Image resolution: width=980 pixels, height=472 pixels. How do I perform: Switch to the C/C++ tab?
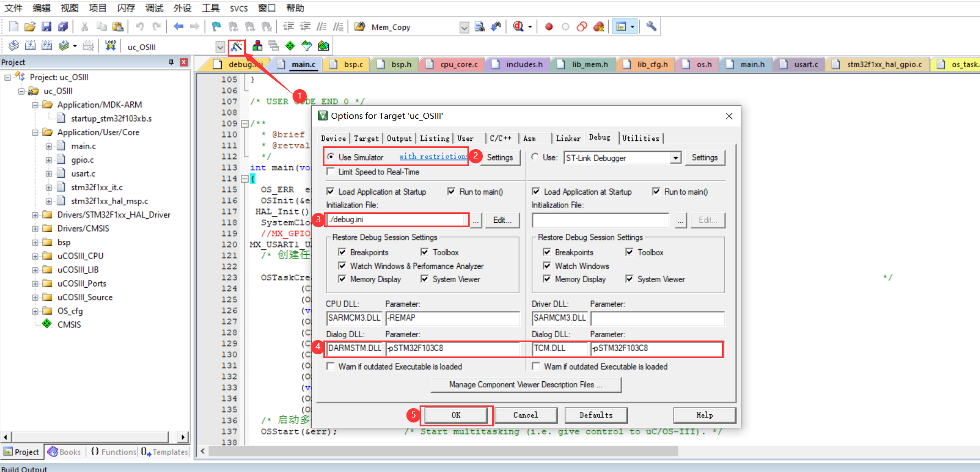pyautogui.click(x=500, y=139)
